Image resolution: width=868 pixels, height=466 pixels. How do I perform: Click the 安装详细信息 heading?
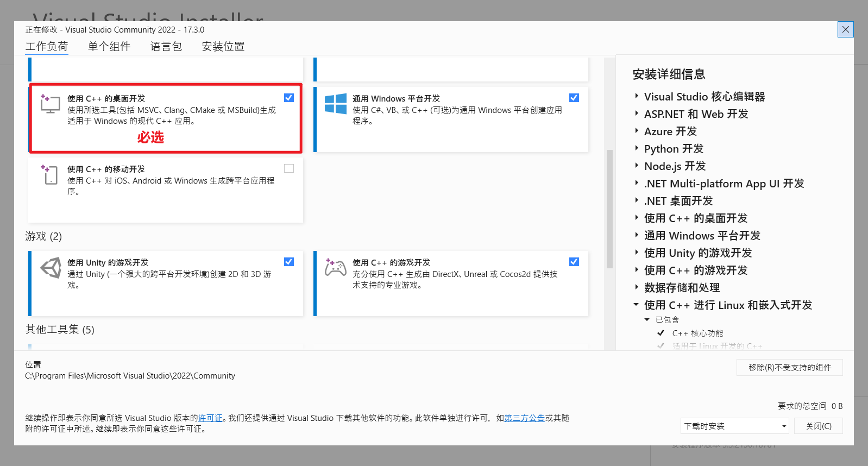click(669, 74)
